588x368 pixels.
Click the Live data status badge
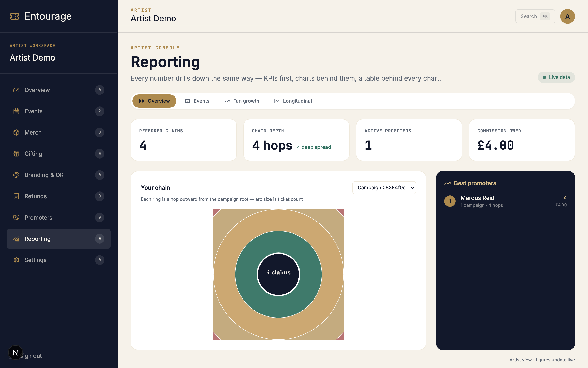[556, 77]
